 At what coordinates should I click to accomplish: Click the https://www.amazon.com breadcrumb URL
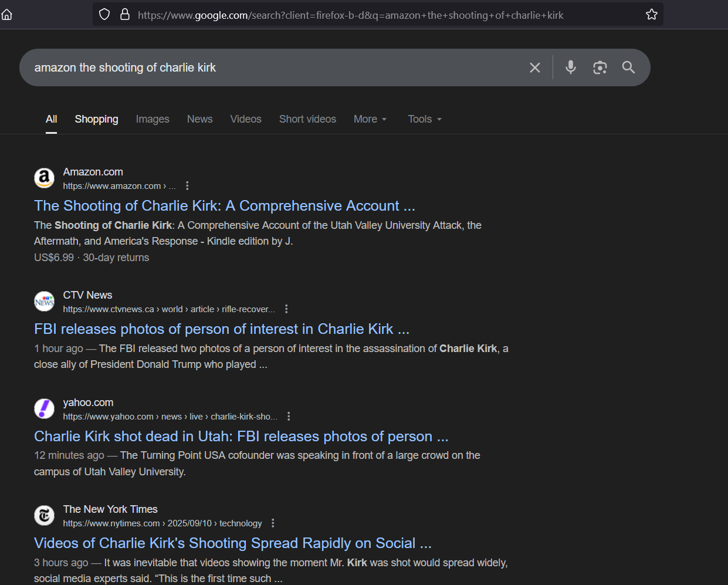tap(119, 186)
